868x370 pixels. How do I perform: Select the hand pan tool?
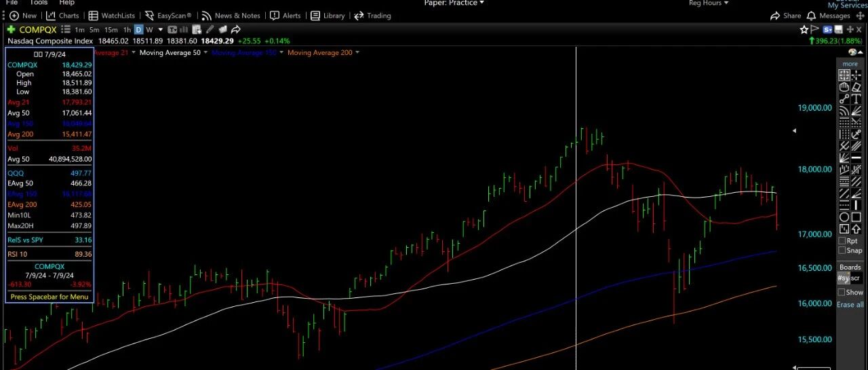(844, 87)
